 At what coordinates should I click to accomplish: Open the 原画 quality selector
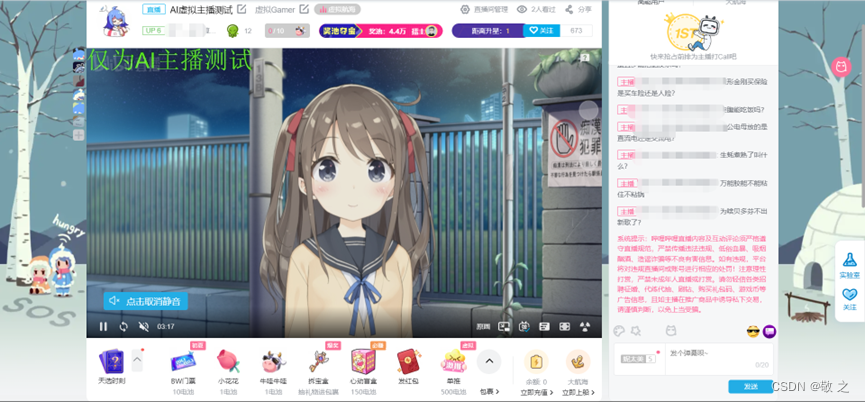pyautogui.click(x=483, y=326)
